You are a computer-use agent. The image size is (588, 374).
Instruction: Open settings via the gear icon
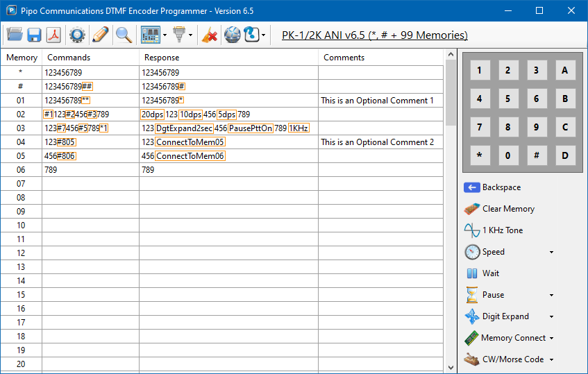click(77, 35)
